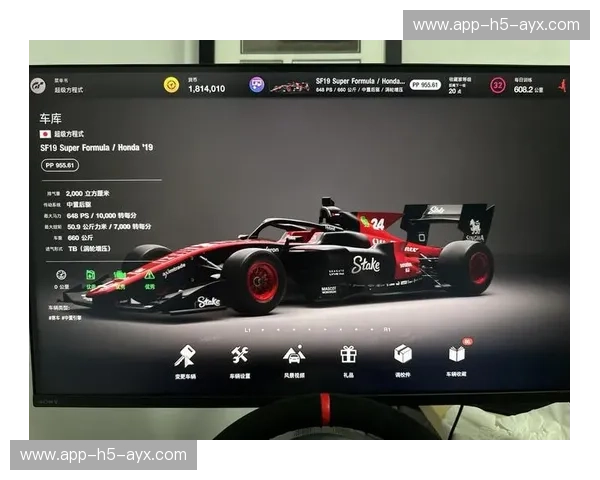Click the PP 955.61 badge under car name
Image resolution: width=600 pixels, height=480 pixels.
pyautogui.click(x=60, y=165)
